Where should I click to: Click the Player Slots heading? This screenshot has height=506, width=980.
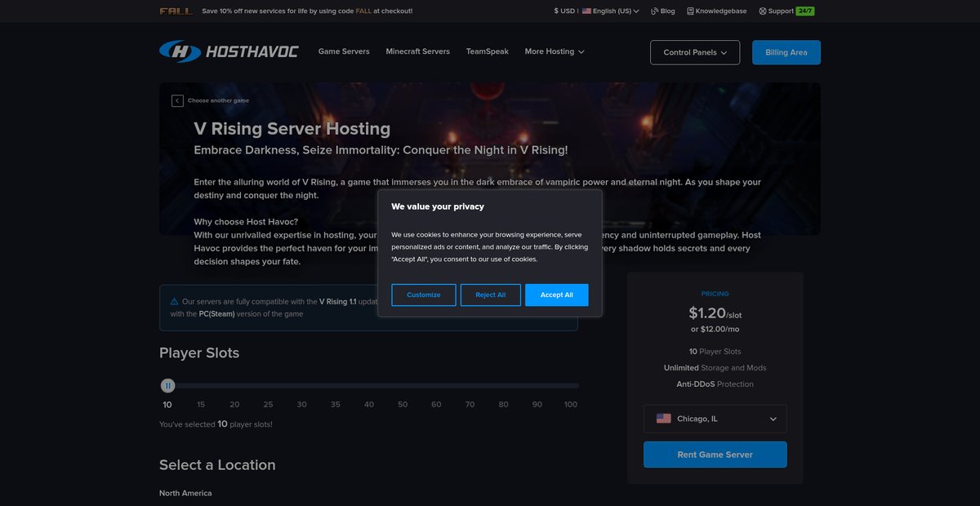(x=199, y=353)
